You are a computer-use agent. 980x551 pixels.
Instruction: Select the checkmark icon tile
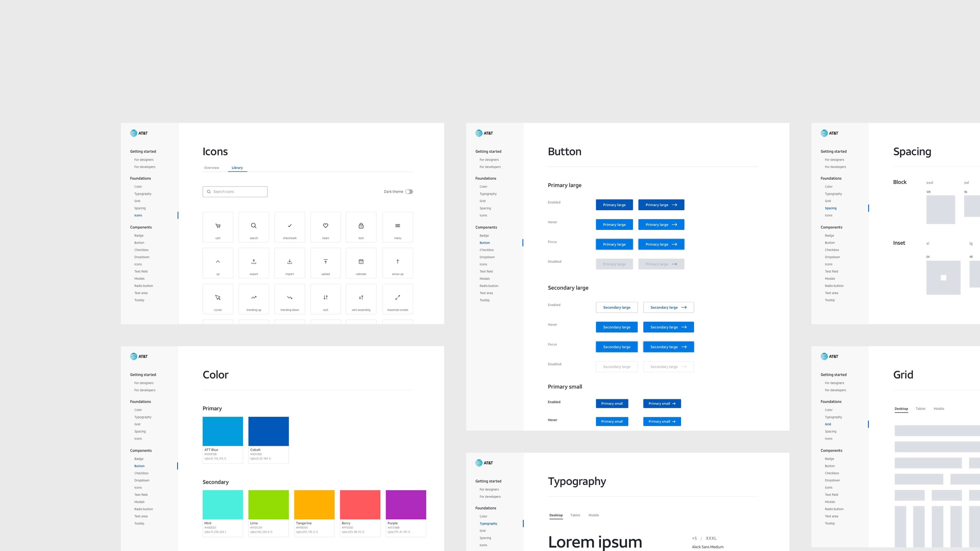(x=289, y=227)
